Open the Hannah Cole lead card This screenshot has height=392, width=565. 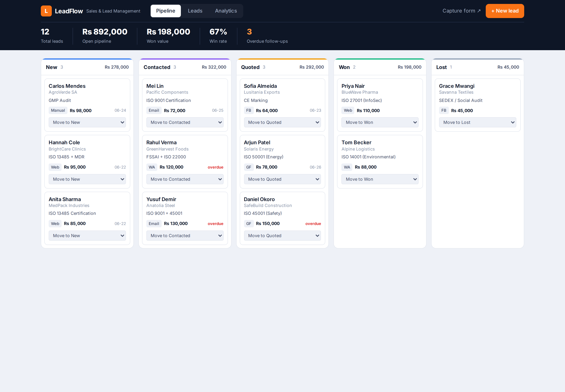click(87, 162)
